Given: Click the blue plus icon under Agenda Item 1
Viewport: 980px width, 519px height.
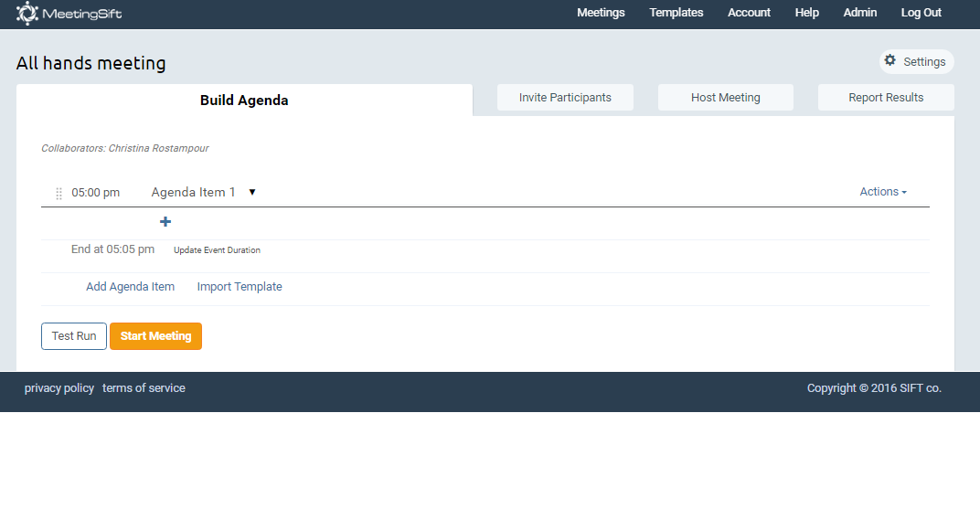Looking at the screenshot, I should pos(165,222).
